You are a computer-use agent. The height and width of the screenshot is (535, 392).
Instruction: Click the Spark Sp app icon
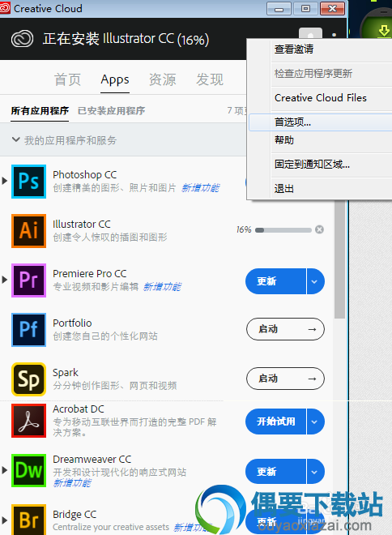(x=28, y=379)
